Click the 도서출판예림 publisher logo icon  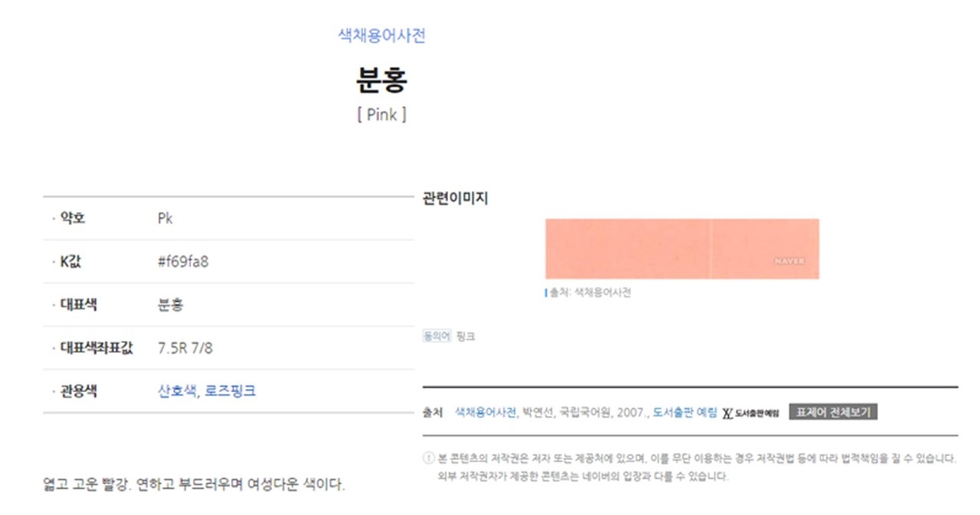751,413
